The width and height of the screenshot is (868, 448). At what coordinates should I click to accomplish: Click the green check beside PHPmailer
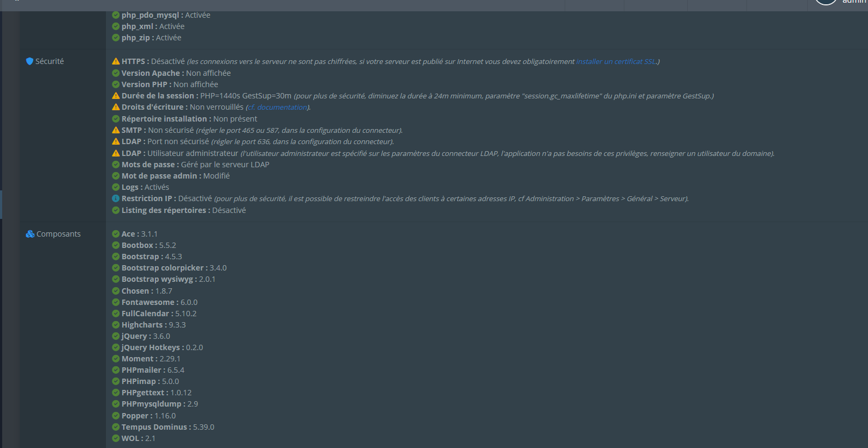(116, 370)
